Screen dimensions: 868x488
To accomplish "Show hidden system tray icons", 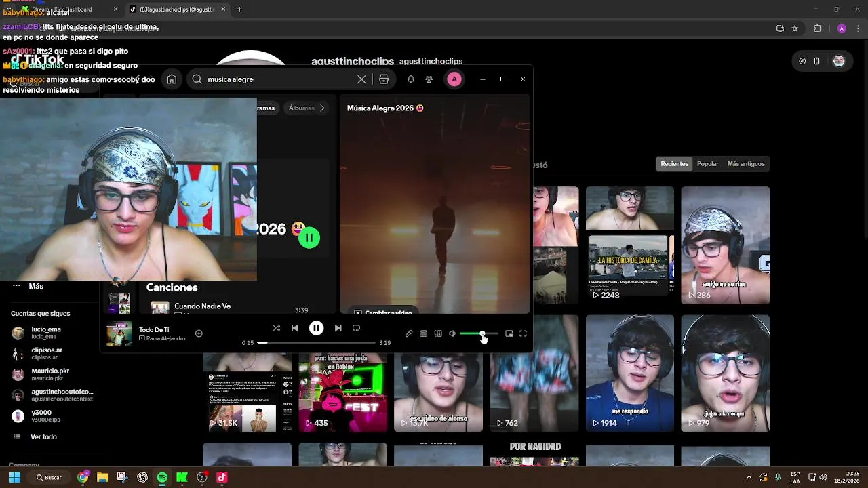I will point(749,477).
